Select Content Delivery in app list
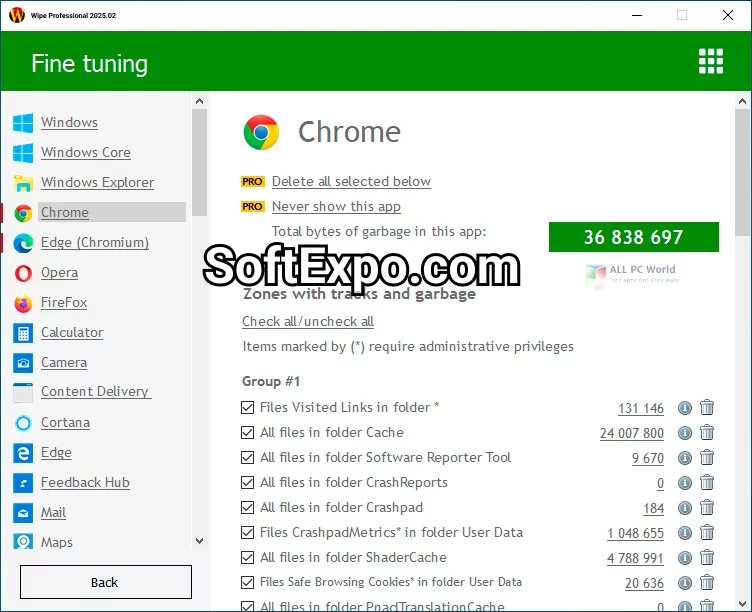752x612 pixels. pyautogui.click(x=96, y=392)
